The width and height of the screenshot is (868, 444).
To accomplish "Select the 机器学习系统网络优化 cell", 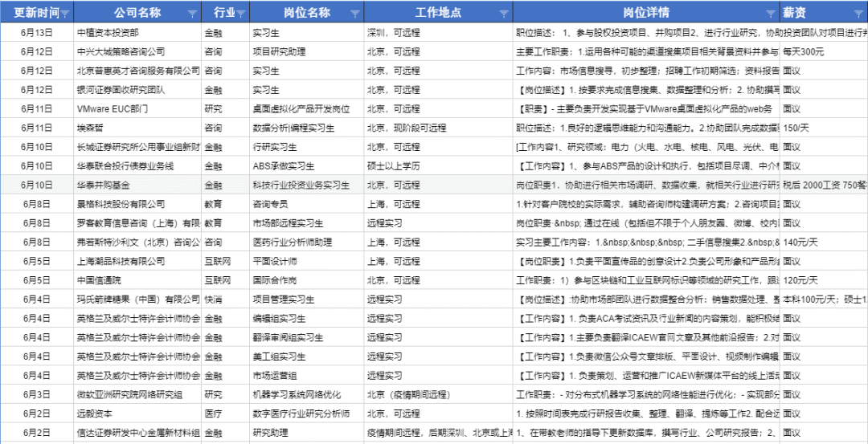I will (x=307, y=394).
